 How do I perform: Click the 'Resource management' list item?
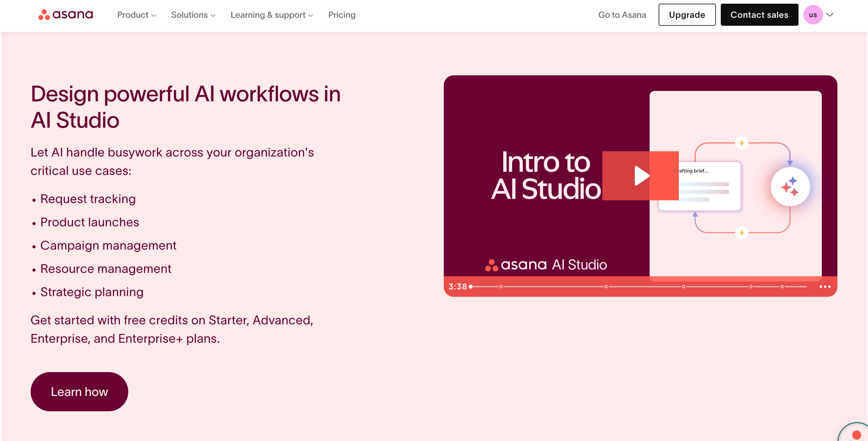pyautogui.click(x=106, y=269)
